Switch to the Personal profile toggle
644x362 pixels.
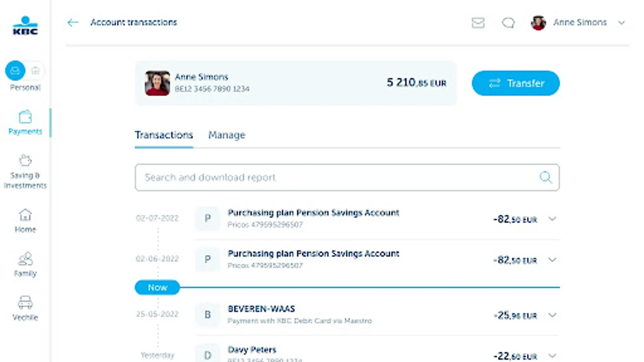click(15, 71)
